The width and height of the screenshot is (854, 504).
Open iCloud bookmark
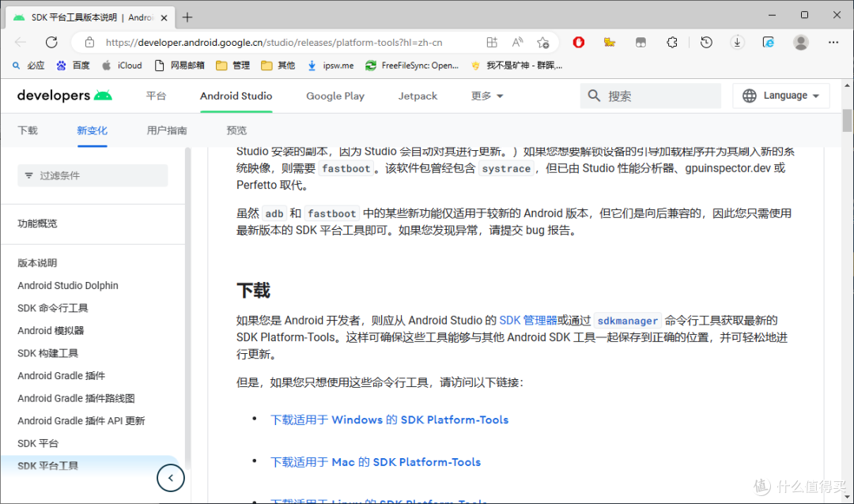coord(122,66)
